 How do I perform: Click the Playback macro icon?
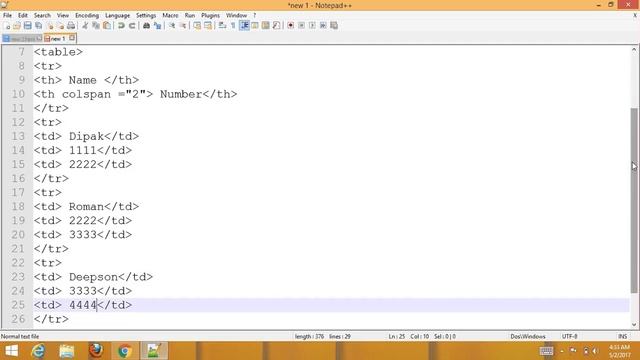coord(312,26)
